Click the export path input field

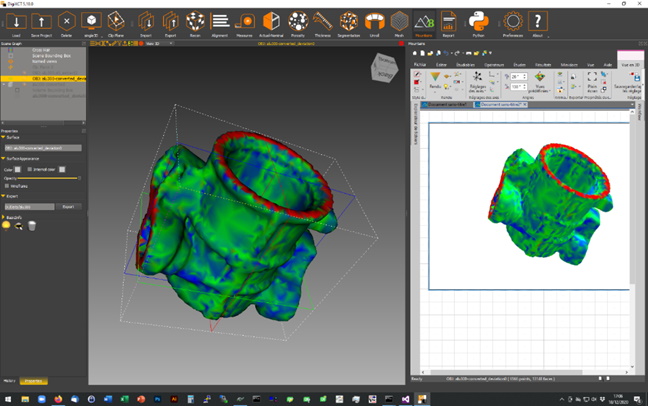(x=29, y=206)
